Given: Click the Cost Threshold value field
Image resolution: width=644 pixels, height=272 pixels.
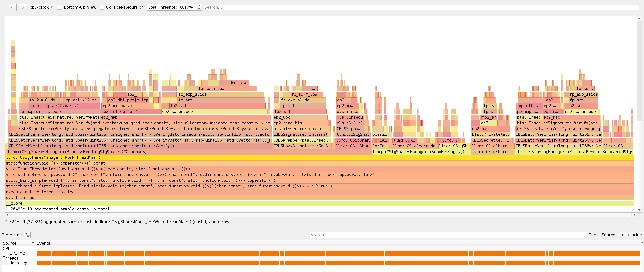Looking at the screenshot, I should coord(172,7).
